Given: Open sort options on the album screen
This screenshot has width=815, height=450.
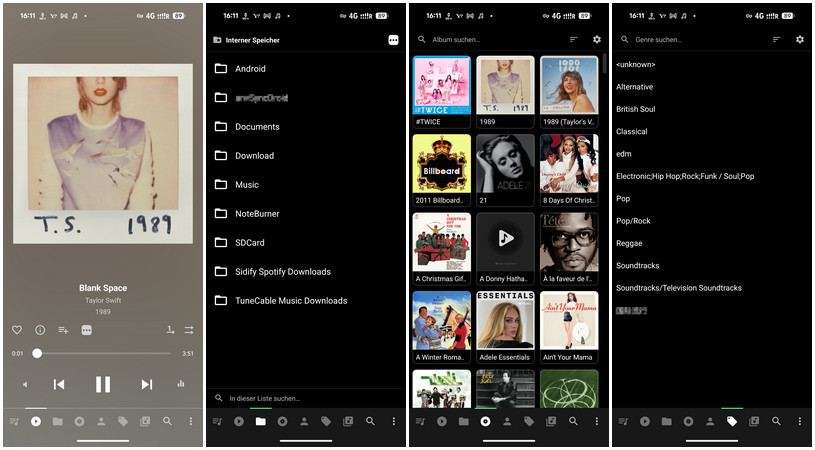Looking at the screenshot, I should 573,39.
